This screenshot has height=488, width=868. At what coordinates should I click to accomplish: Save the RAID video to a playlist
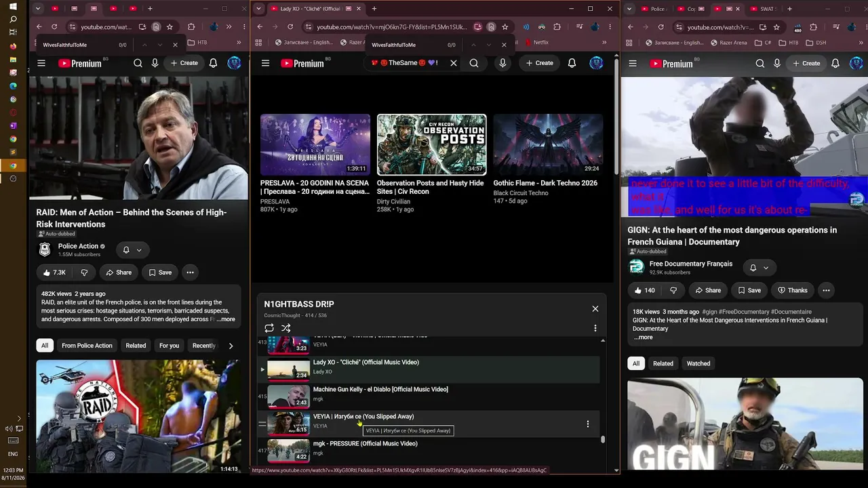coord(159,272)
